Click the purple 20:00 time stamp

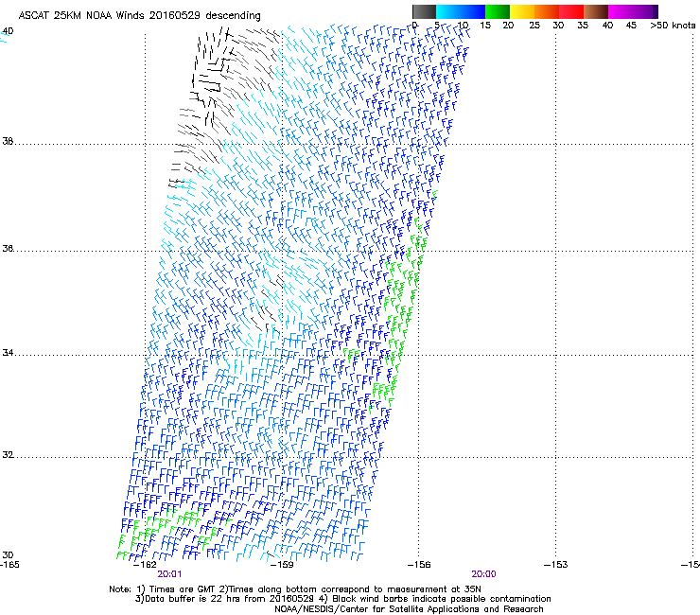pyautogui.click(x=484, y=574)
